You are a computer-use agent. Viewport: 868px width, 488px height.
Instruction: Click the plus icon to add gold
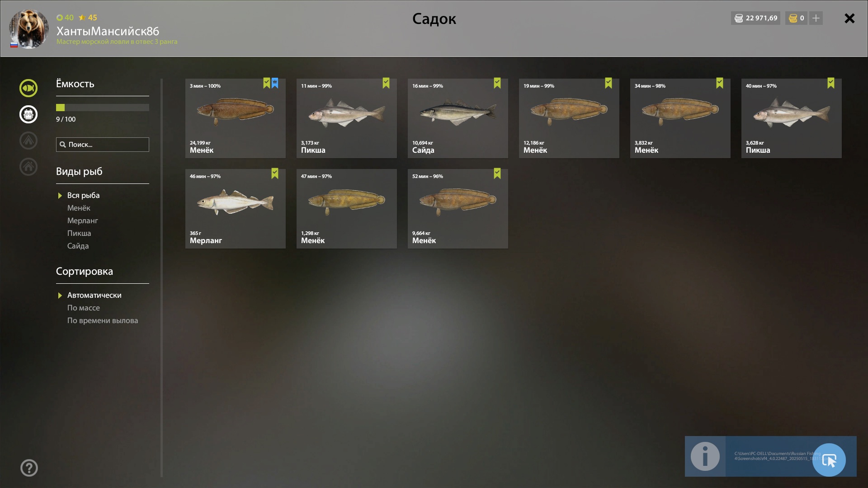pos(816,18)
